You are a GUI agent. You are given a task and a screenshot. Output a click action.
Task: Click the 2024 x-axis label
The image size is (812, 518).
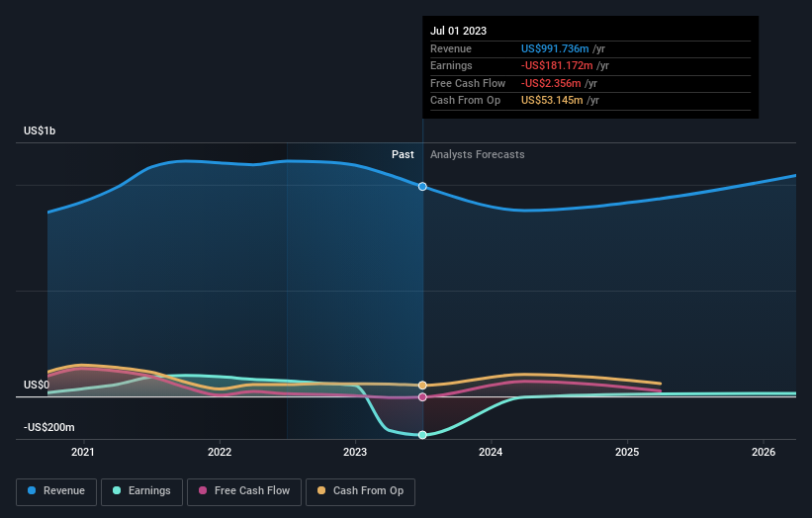(491, 452)
